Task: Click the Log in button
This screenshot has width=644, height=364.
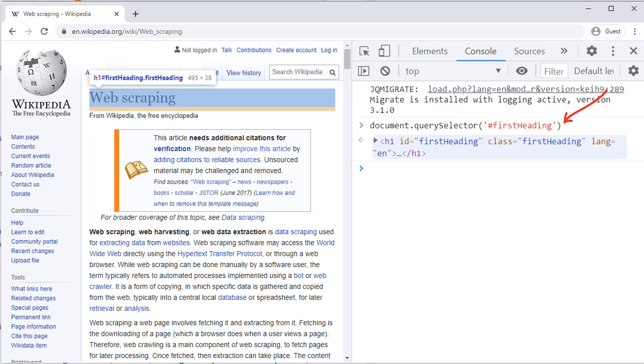Action: [x=329, y=49]
